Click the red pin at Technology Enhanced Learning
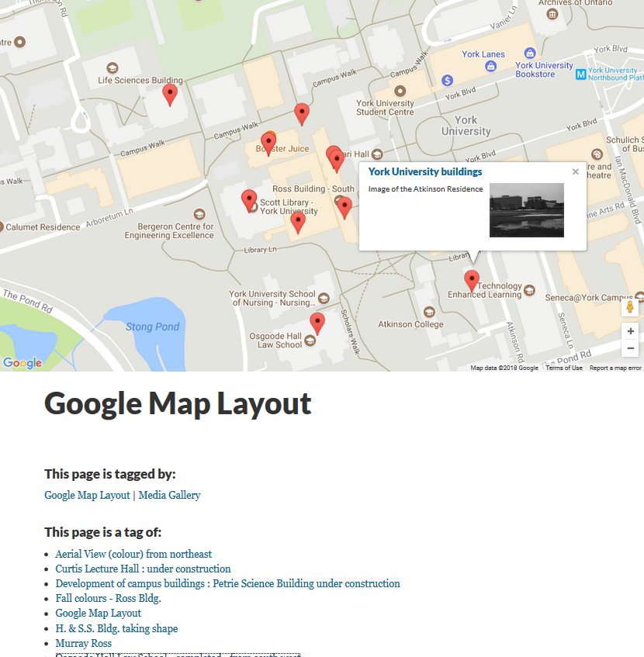Viewport: 644px width, 657px height. (472, 281)
